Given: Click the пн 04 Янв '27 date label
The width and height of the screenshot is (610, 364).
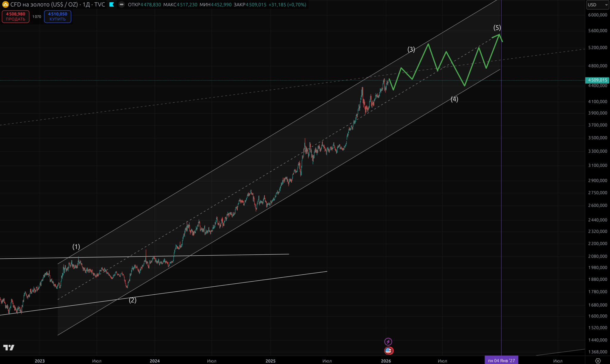Looking at the screenshot, I should pyautogui.click(x=501, y=361).
